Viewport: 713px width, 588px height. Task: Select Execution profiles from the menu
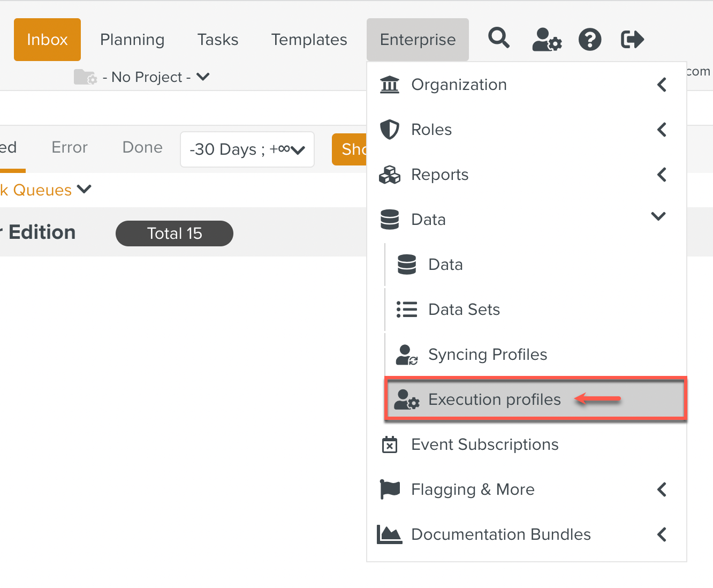494,399
